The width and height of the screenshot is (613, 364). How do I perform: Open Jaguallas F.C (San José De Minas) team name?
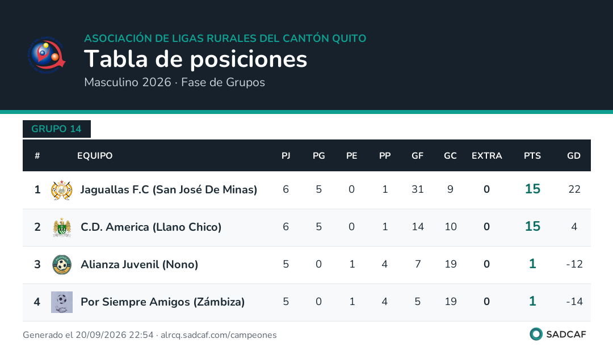(x=169, y=190)
